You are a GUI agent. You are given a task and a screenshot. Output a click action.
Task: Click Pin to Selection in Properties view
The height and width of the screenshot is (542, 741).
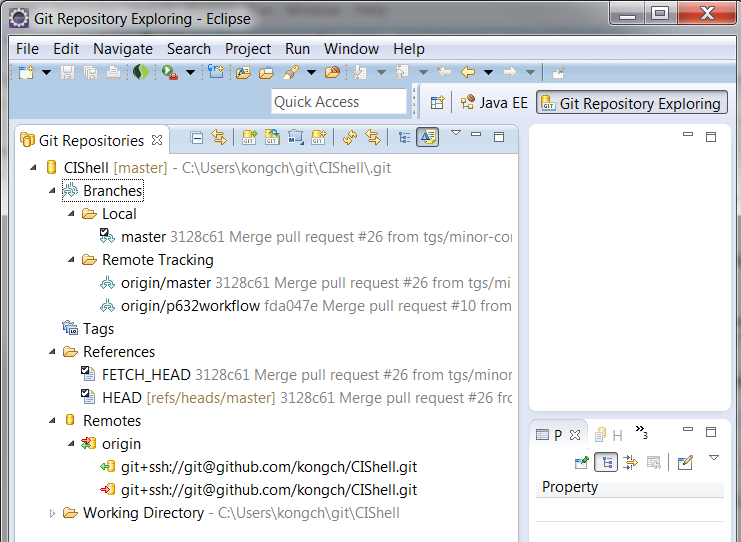tap(581, 462)
